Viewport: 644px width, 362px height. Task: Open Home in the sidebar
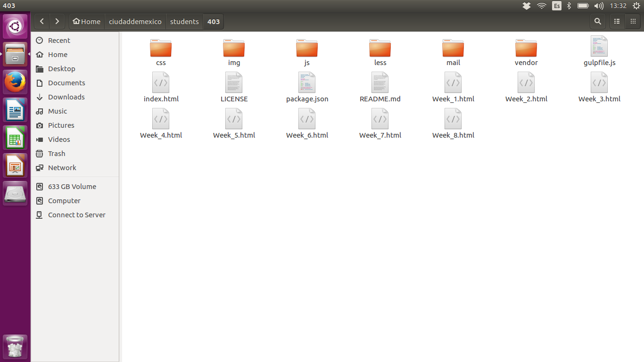pos(75,55)
